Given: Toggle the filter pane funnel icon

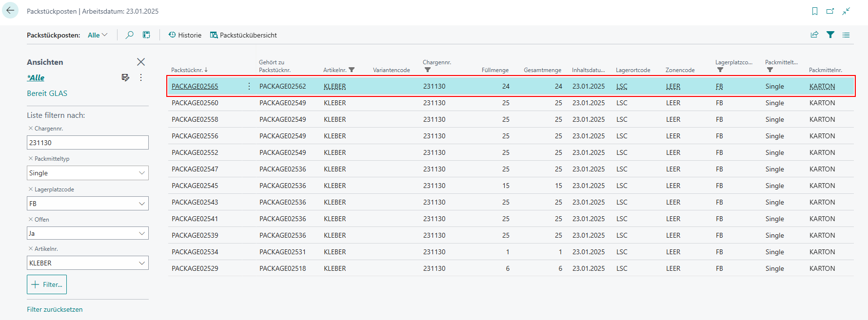Looking at the screenshot, I should coord(830,35).
